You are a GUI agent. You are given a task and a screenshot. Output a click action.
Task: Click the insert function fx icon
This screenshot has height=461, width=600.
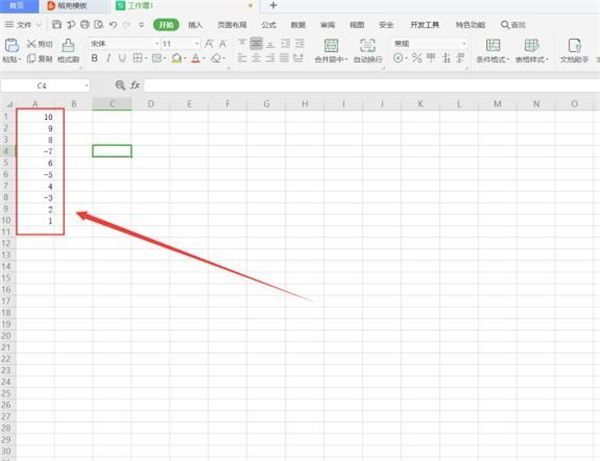[134, 86]
